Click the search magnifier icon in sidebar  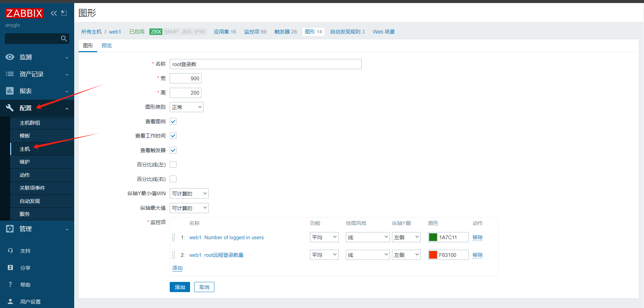pos(64,39)
